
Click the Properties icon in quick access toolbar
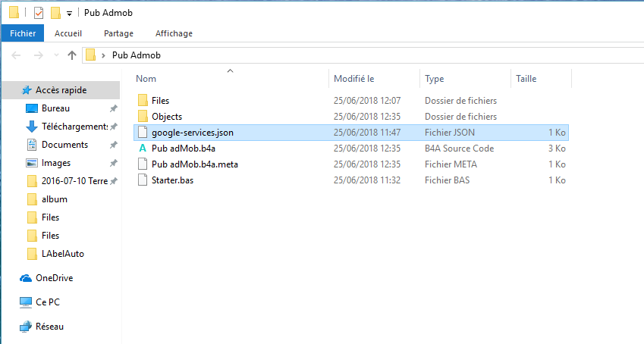coord(39,13)
